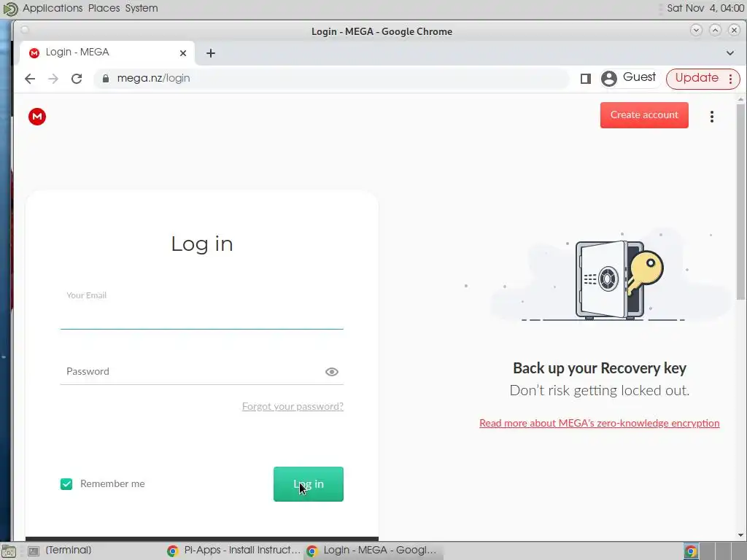Screen dimensions: 747x560
Task: Click the green Log in button
Action: pos(309,484)
